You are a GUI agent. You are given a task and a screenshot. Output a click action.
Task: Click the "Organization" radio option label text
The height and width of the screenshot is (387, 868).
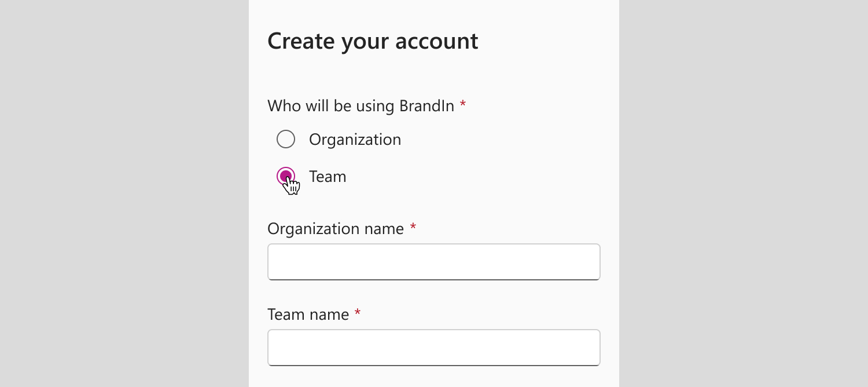pos(355,140)
